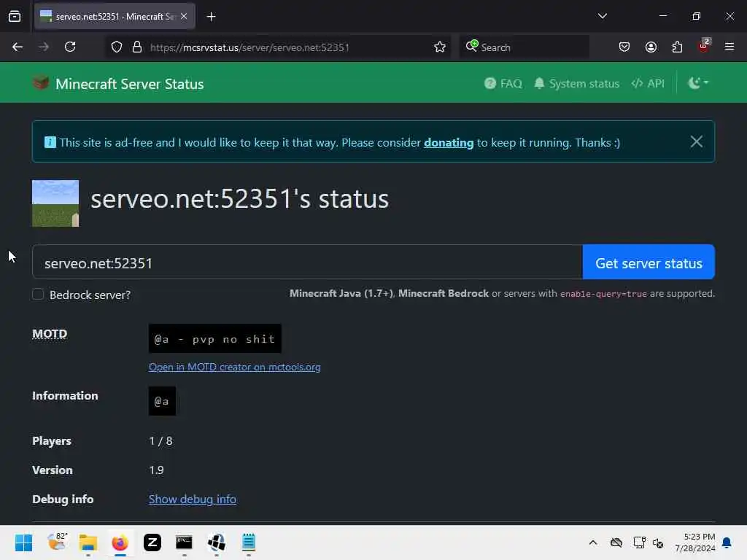This screenshot has width=747, height=560.
Task: Open Firefox recent browsing view icon
Action: 15,17
